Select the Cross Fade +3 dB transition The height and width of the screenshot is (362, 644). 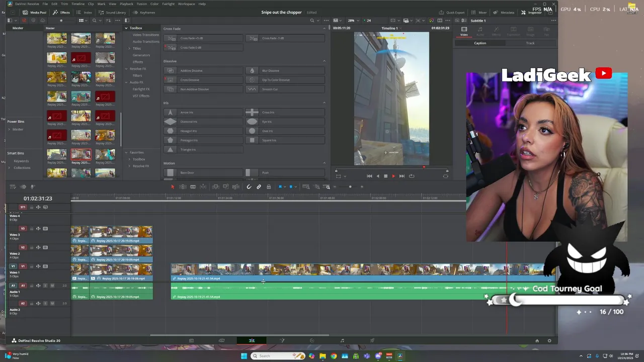pos(204,38)
